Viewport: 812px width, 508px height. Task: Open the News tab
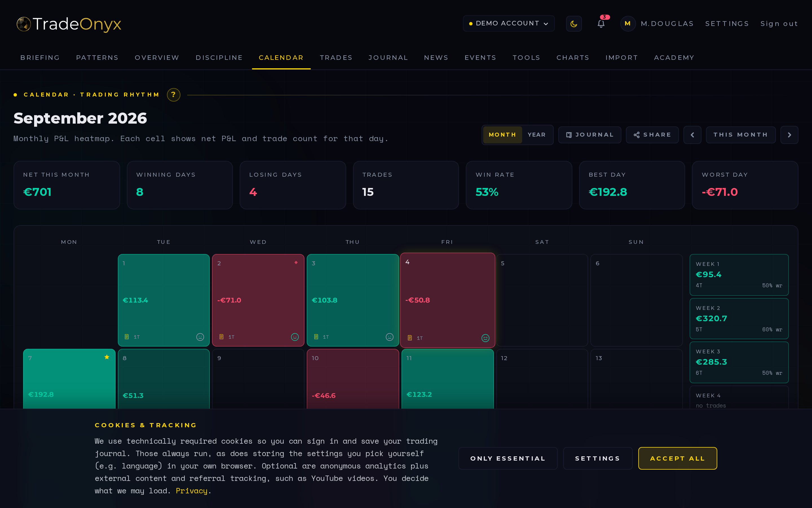click(436, 58)
